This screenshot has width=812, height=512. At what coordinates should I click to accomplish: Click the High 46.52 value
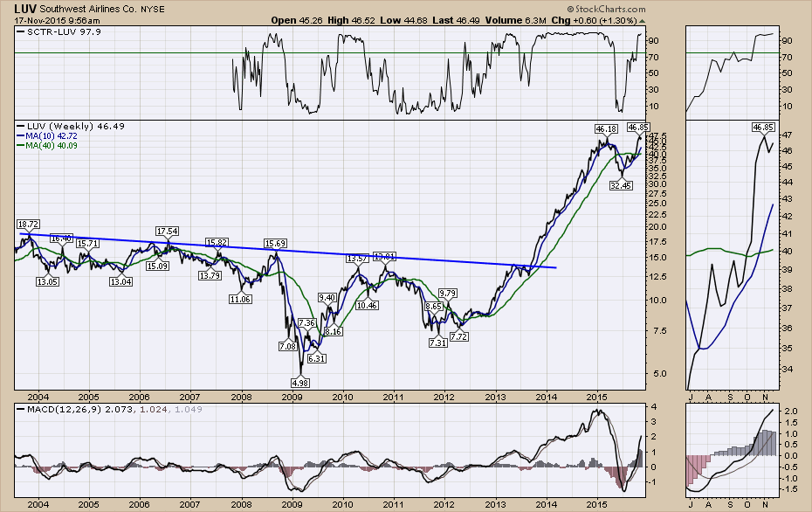[351, 20]
